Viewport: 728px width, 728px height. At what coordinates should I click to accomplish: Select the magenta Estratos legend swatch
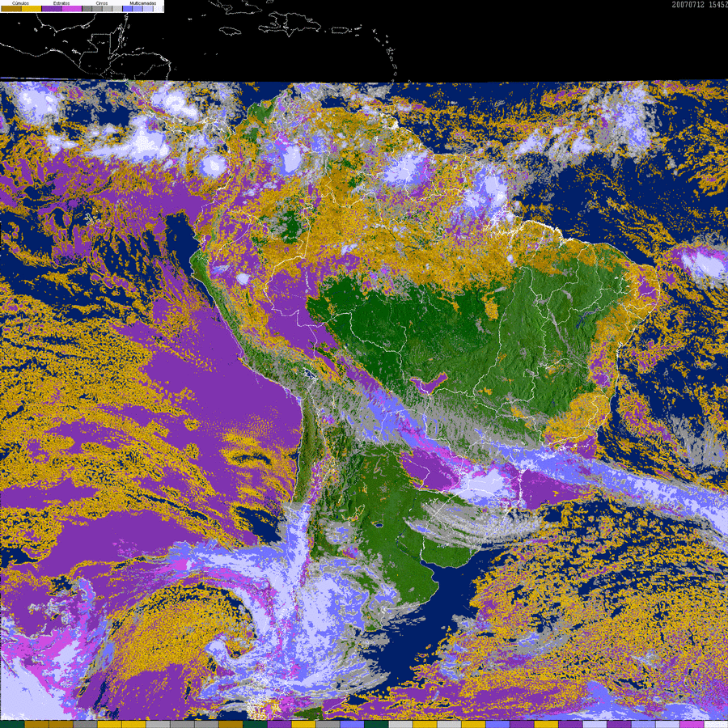pyautogui.click(x=72, y=8)
